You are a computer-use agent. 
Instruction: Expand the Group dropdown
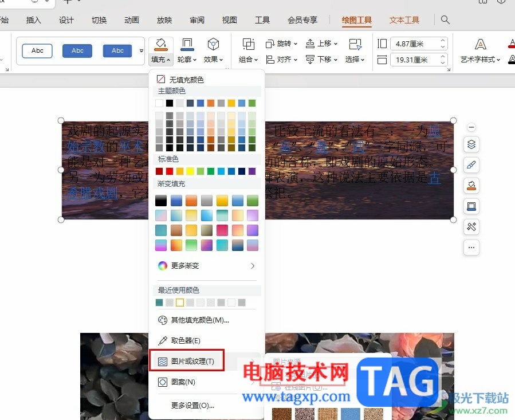pyautogui.click(x=248, y=60)
